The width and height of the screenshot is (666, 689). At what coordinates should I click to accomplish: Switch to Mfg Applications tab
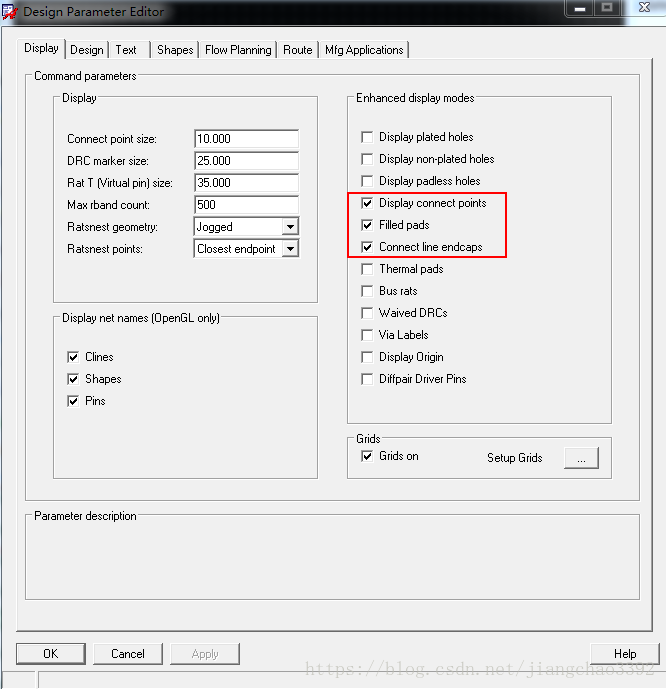click(364, 50)
